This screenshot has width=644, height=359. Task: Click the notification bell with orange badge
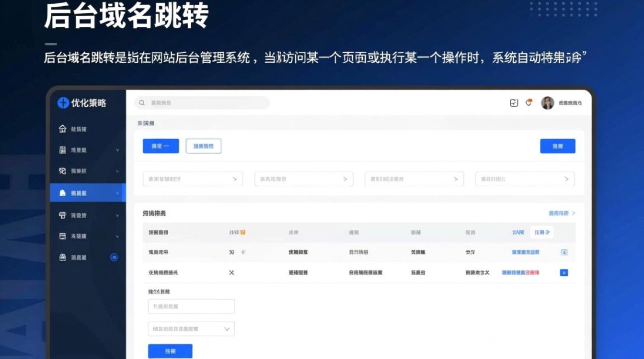coord(529,102)
